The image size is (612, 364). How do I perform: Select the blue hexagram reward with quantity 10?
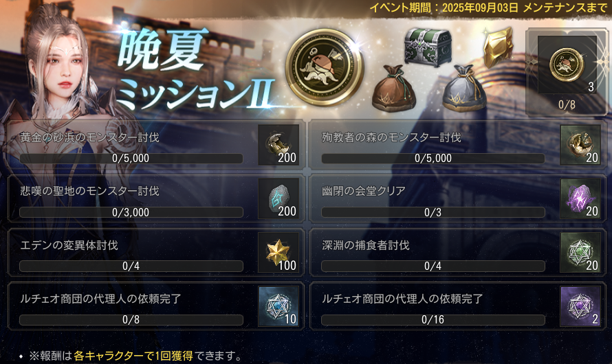pyautogui.click(x=278, y=306)
